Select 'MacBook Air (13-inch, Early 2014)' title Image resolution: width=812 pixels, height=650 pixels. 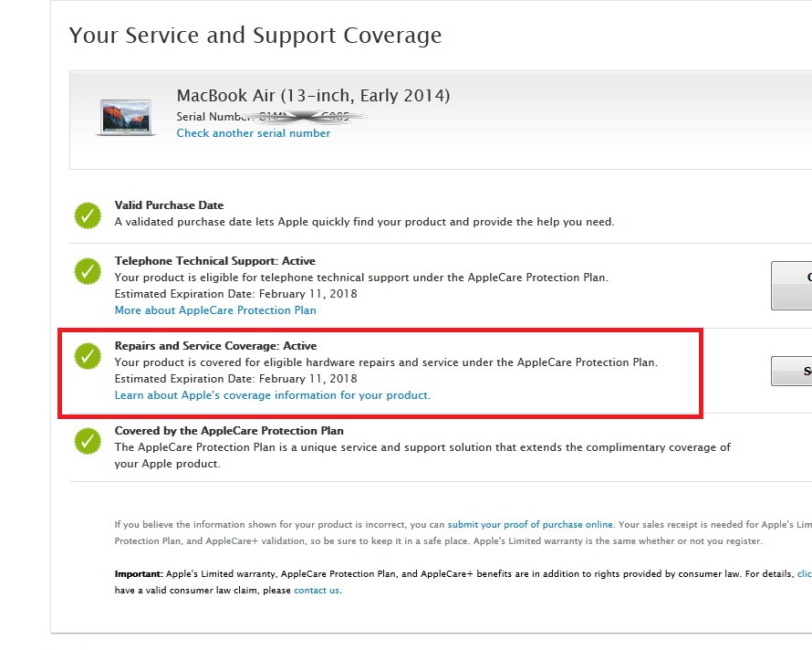[313, 95]
